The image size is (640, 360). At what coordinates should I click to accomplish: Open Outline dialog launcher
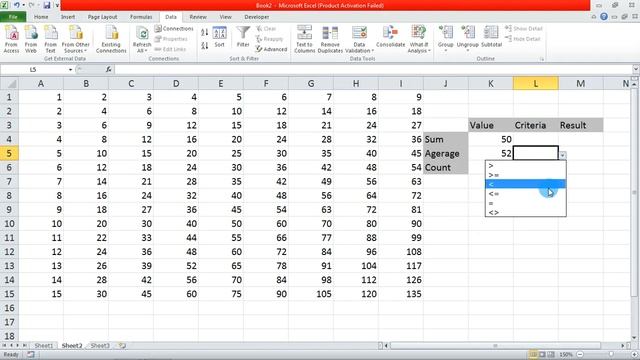542,59
